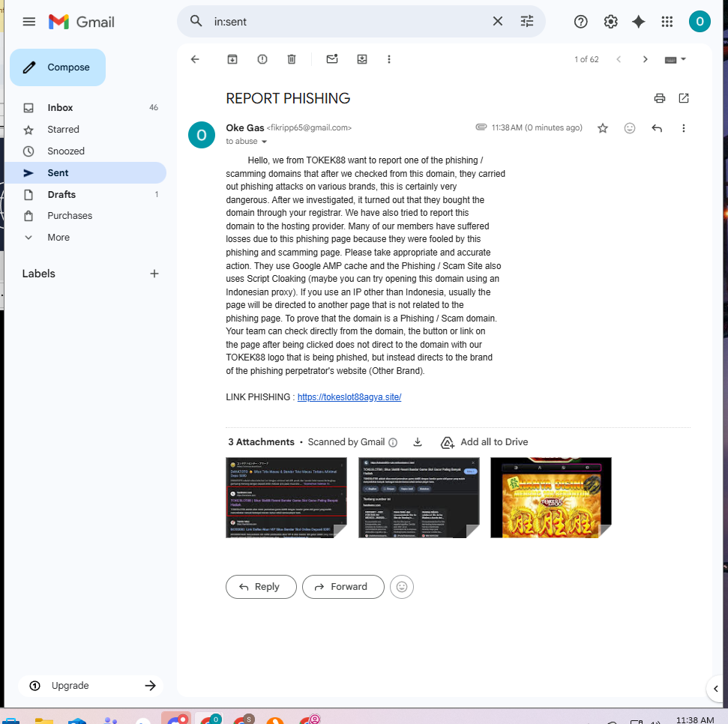This screenshot has height=724, width=728.
Task: Open the third golden slot attachment
Action: (x=550, y=498)
